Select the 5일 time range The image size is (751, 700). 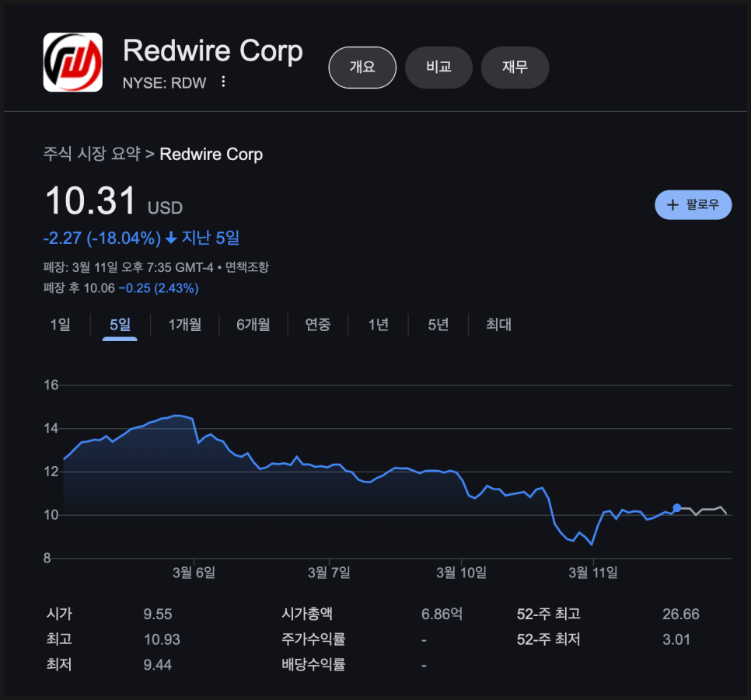(x=120, y=325)
